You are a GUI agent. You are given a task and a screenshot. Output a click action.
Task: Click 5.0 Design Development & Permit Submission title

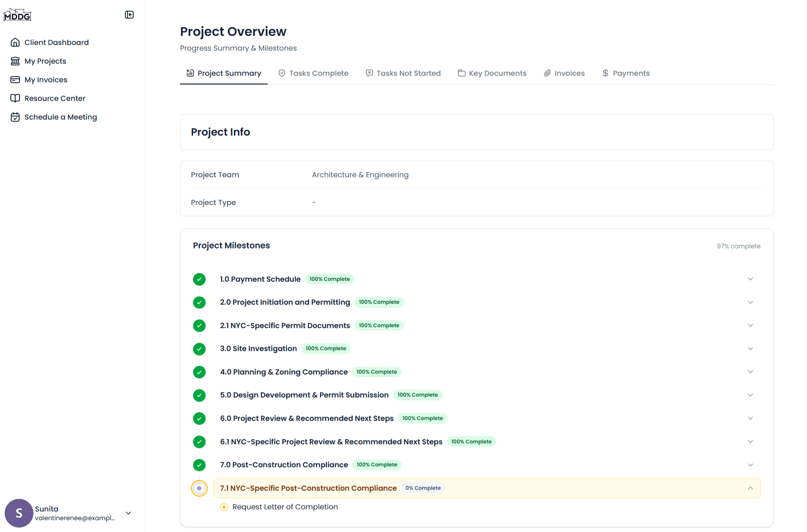pos(304,395)
